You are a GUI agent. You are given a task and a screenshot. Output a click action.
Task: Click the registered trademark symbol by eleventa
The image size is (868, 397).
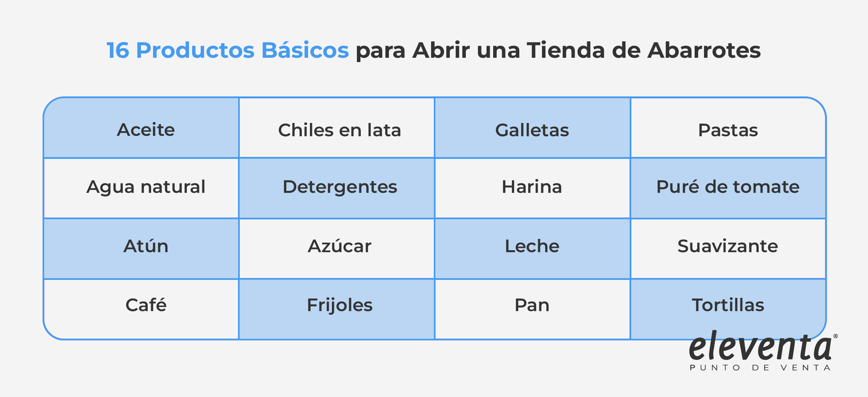click(x=835, y=336)
